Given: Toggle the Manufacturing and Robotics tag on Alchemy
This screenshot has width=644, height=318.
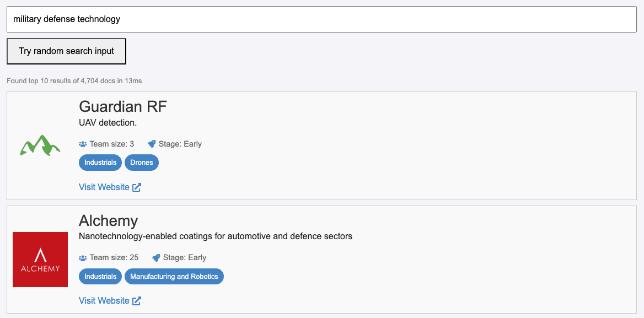Looking at the screenshot, I should pyautogui.click(x=174, y=276).
